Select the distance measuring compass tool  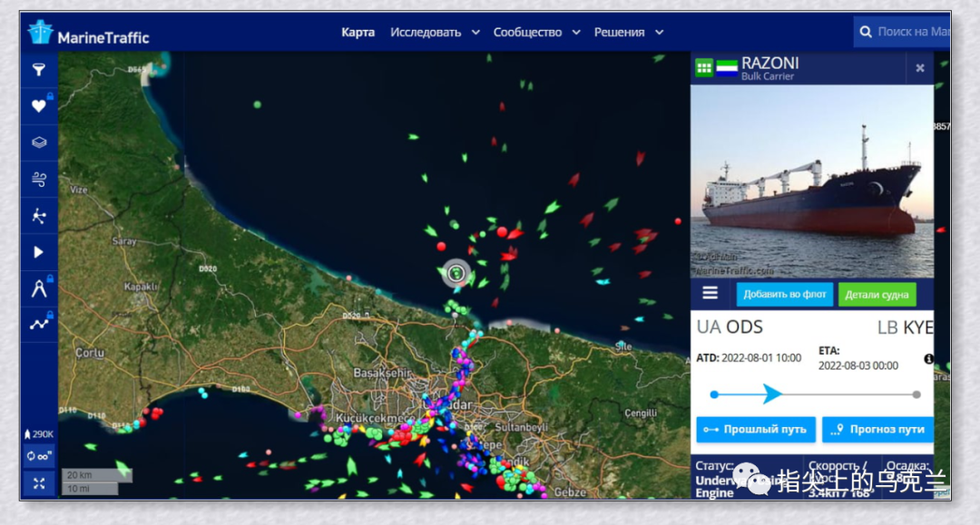[39, 288]
